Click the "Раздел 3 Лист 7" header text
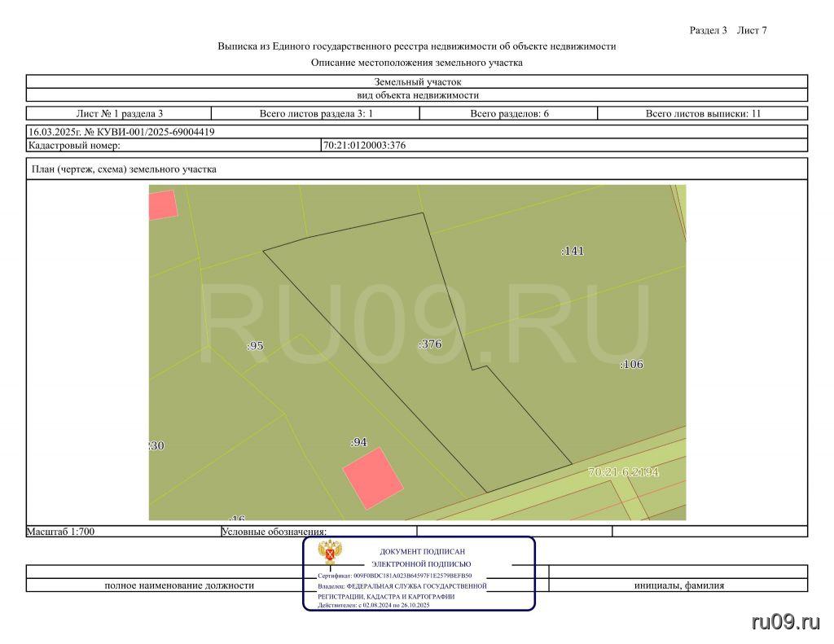Image resolution: width=834 pixels, height=644 pixels. coord(728,30)
